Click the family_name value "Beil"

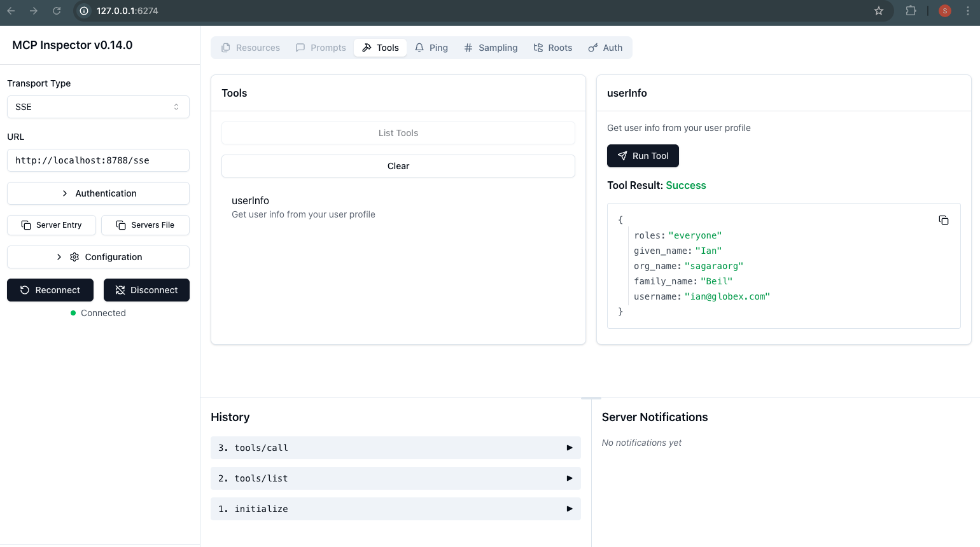pos(717,281)
